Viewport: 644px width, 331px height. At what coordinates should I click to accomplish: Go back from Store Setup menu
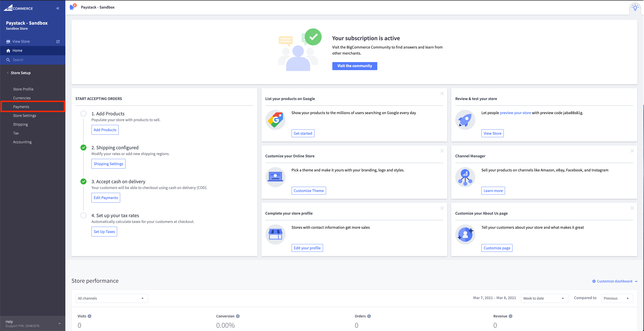(8, 73)
